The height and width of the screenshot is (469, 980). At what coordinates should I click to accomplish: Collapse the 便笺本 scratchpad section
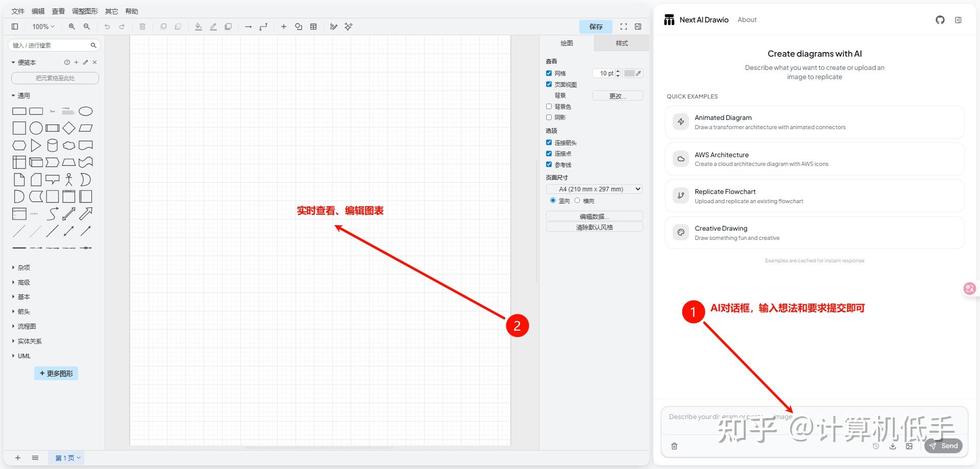pyautogui.click(x=24, y=62)
